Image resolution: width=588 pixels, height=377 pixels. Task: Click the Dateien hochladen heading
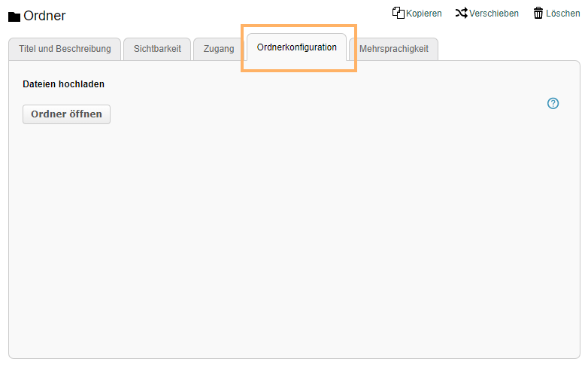(x=63, y=84)
